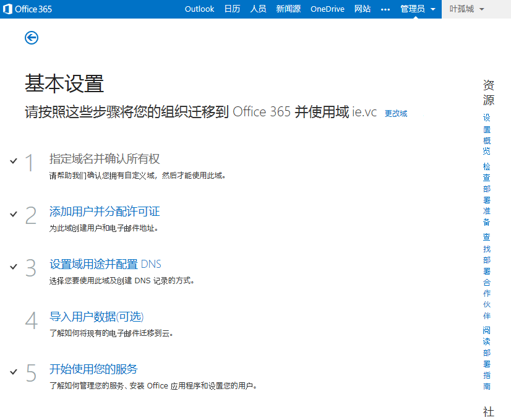The width and height of the screenshot is (511, 420).
Task: Open step 2 添加用户并分配许可证
Action: point(105,212)
